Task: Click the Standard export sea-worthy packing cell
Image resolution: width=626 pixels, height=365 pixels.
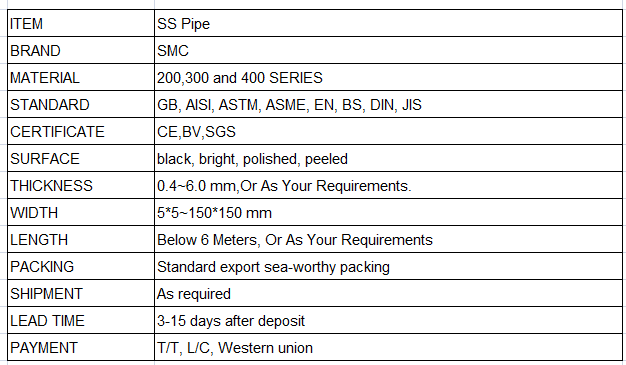Action: tap(388, 266)
